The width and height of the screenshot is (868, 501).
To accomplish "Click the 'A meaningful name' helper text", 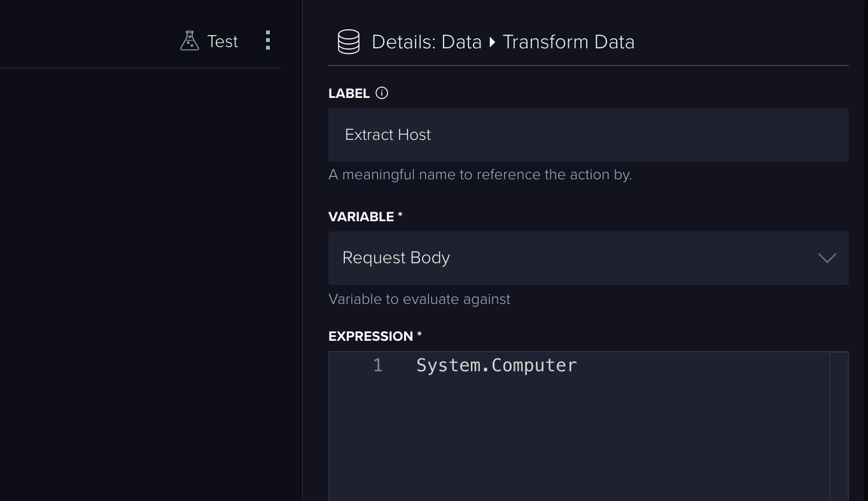I will point(480,175).
